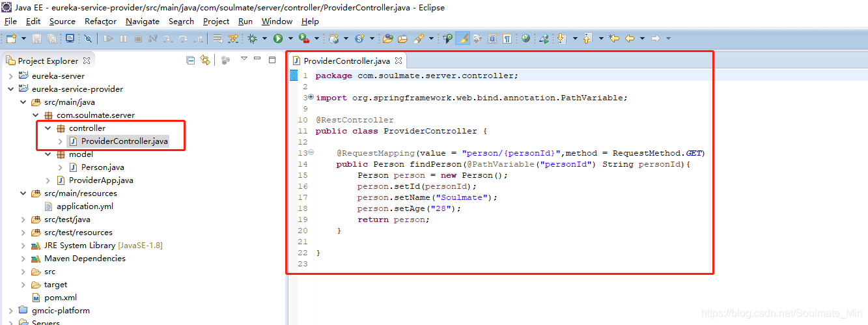Click the Run External Tools icon
Image resolution: width=868 pixels, height=325 pixels.
coord(303,39)
